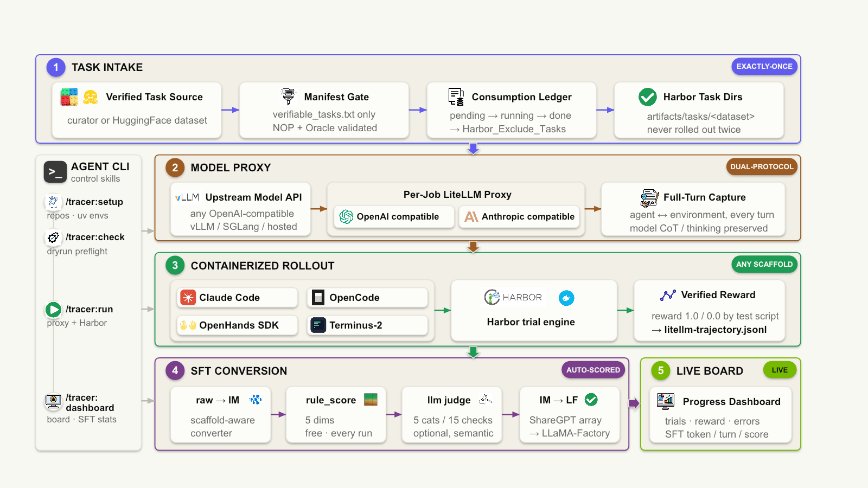The image size is (868, 488).
Task: Click the EXACTLY-ONCE badge
Action: (764, 66)
